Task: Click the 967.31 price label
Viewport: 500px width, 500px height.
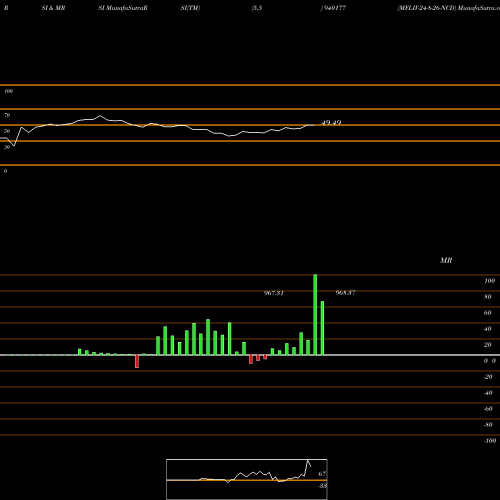Action: [274, 293]
